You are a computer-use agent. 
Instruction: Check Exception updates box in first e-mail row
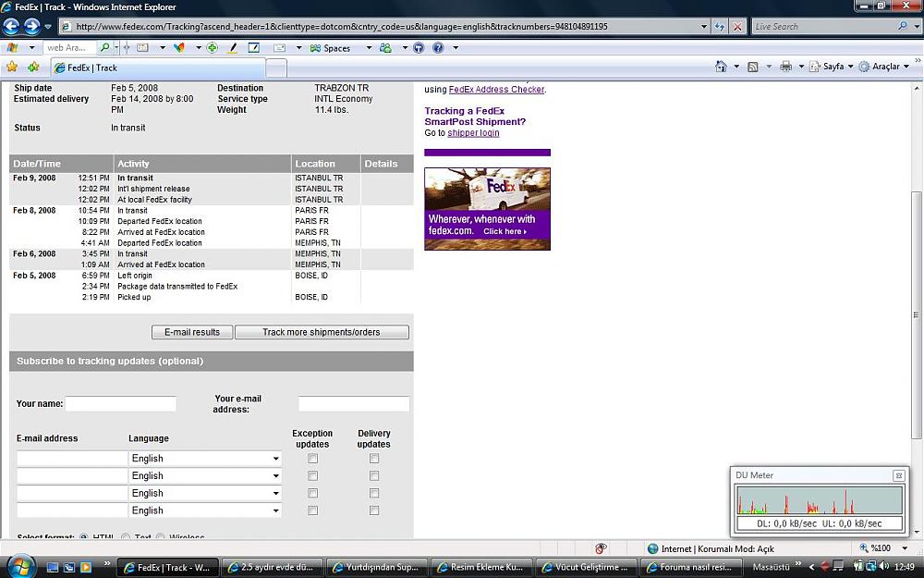coord(313,459)
